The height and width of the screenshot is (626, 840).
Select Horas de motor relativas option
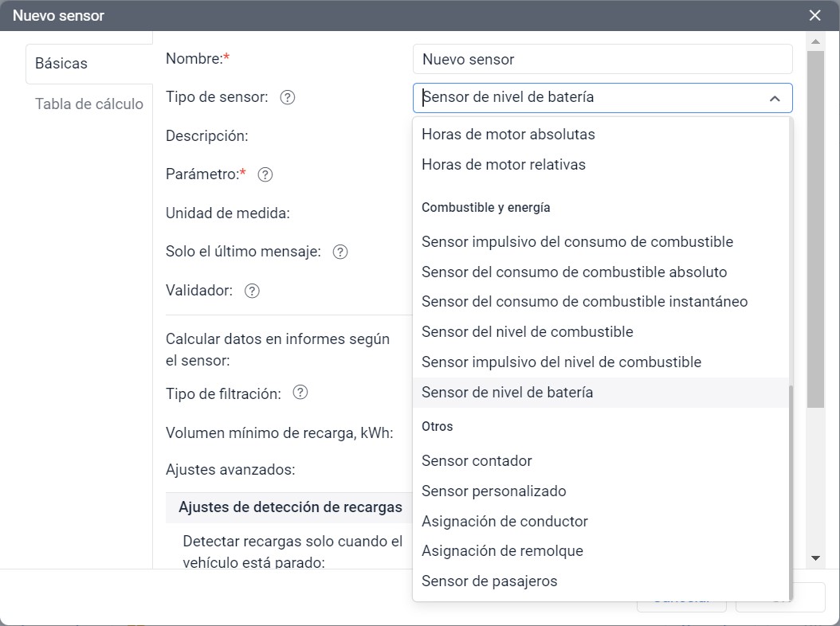[x=503, y=165]
